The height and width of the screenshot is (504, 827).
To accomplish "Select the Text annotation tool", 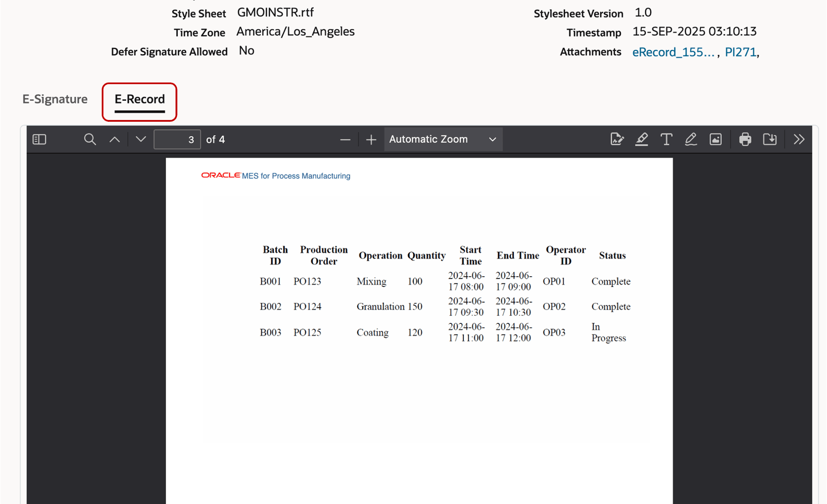I will click(666, 139).
